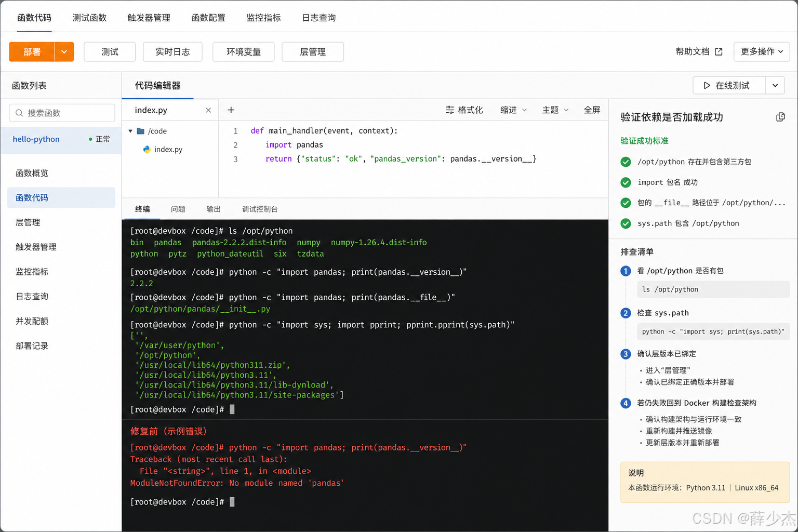Click the /code folder icon
798x532 pixels.
click(140, 131)
